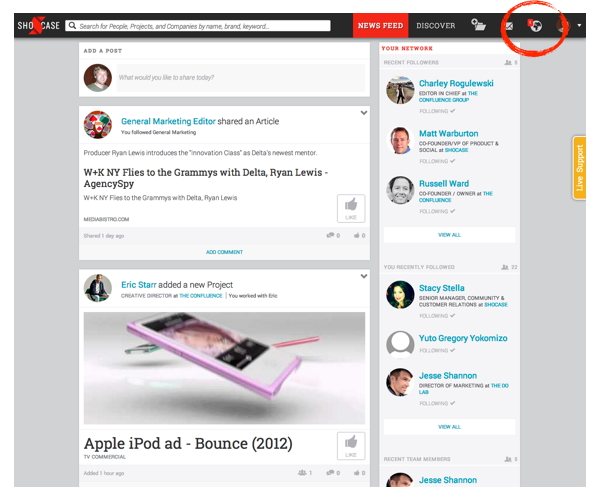The image size is (600, 500).
Task: Toggle Following for Stacy Stella
Action: (x=437, y=316)
